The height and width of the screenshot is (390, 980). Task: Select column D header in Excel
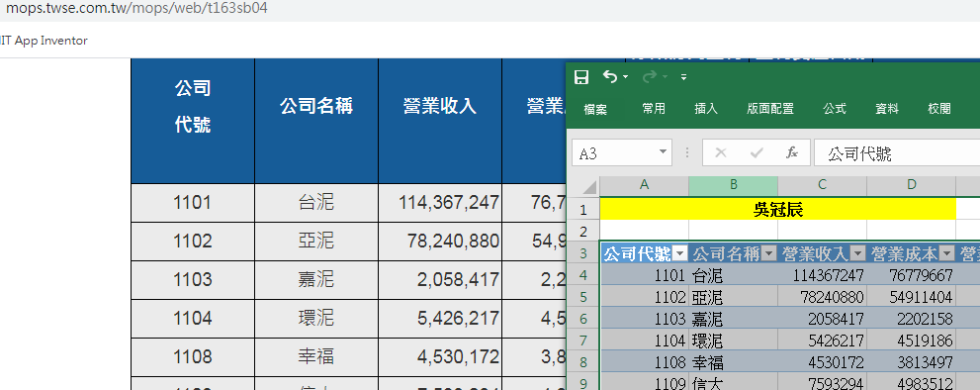point(912,185)
